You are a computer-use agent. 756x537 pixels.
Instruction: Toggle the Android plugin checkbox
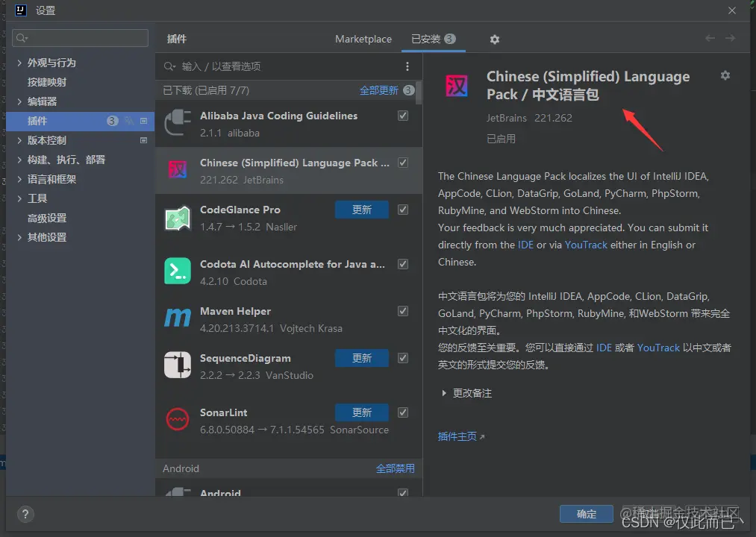click(x=403, y=493)
